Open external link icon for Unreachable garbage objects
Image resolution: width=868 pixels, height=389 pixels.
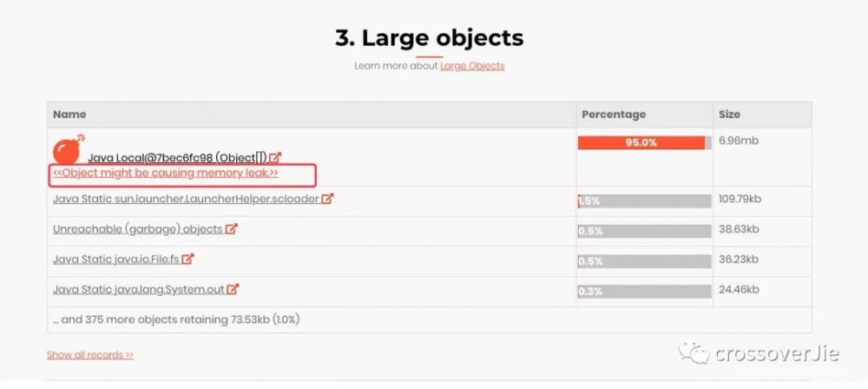click(x=232, y=229)
